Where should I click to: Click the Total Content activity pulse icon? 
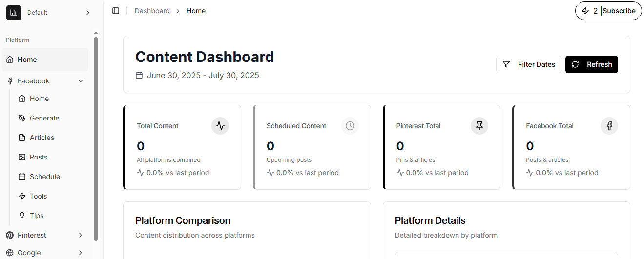point(220,126)
